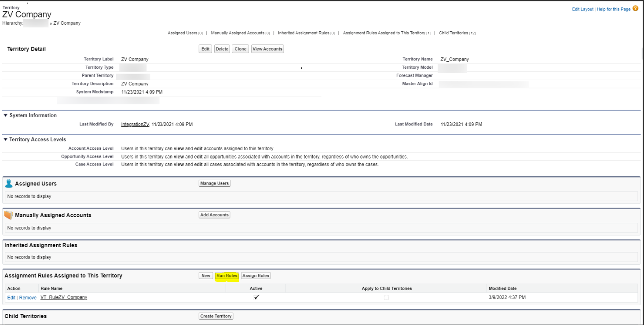Collapse the System Information section
Viewport: 644px width, 325px height.
tap(6, 115)
